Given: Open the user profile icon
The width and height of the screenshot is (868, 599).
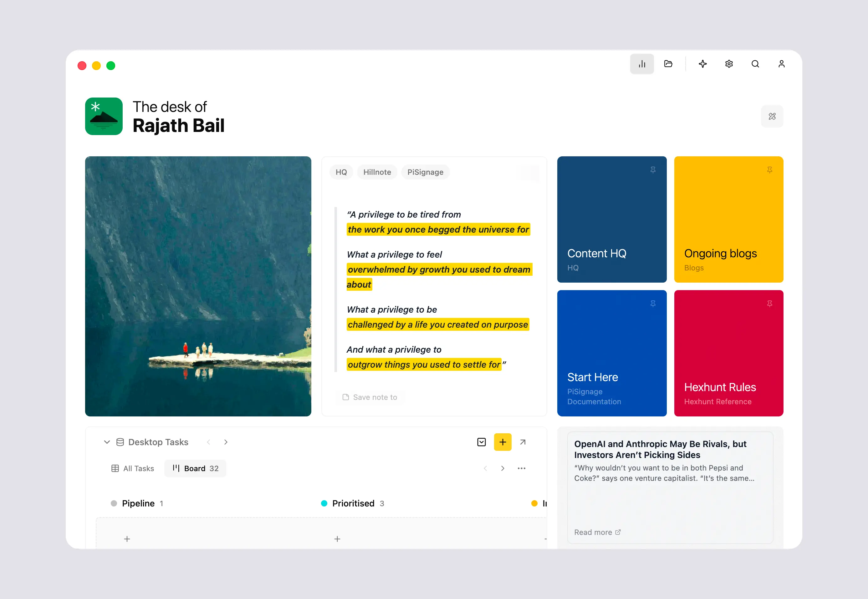Looking at the screenshot, I should click(781, 64).
